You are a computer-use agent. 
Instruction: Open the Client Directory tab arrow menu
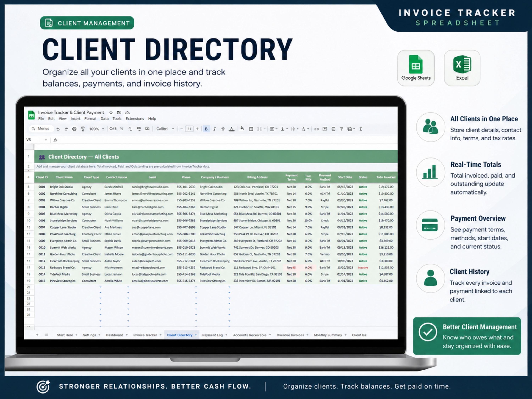point(196,335)
